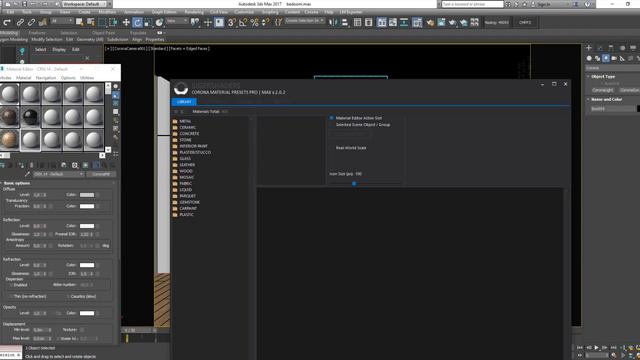Switch to the LIBRARY tab
640x360 pixels.
point(184,102)
